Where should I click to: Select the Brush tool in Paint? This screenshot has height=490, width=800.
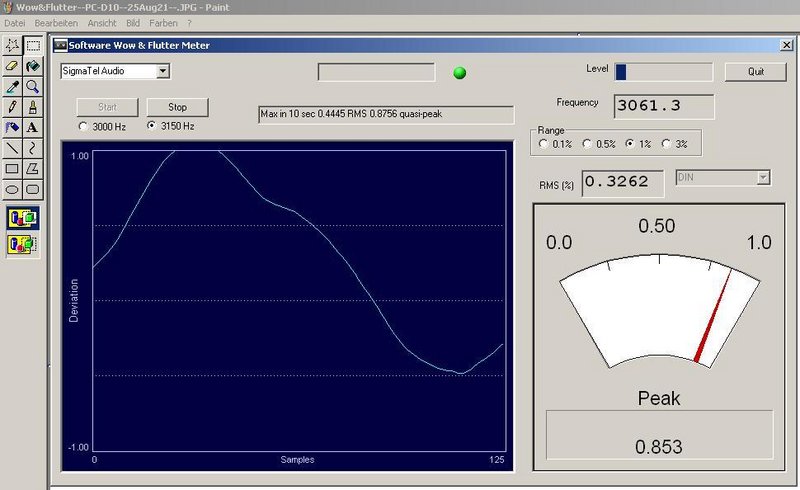33,107
